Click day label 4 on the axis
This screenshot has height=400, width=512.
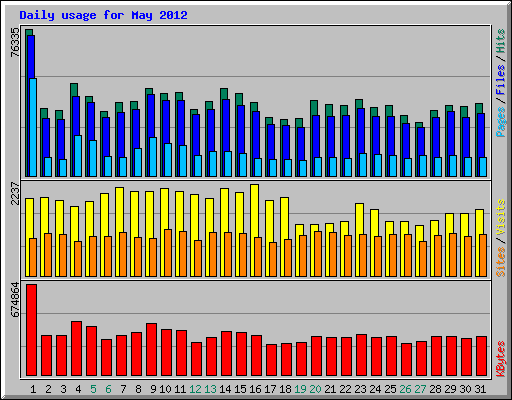[x=78, y=389]
